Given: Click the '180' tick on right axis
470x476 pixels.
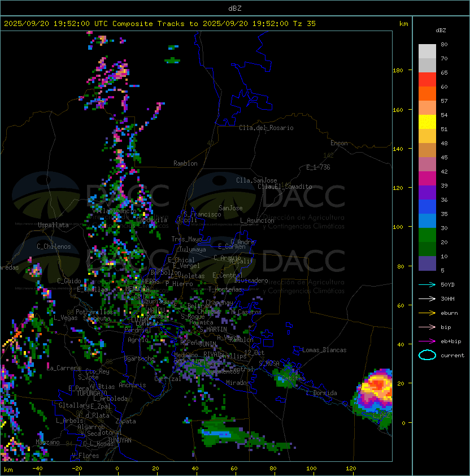Looking at the screenshot, I should 398,71.
